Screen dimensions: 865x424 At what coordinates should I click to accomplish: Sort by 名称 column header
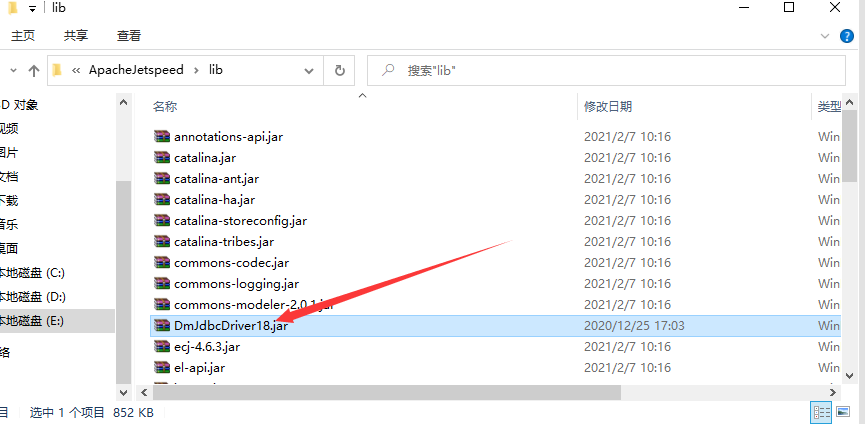[x=165, y=106]
